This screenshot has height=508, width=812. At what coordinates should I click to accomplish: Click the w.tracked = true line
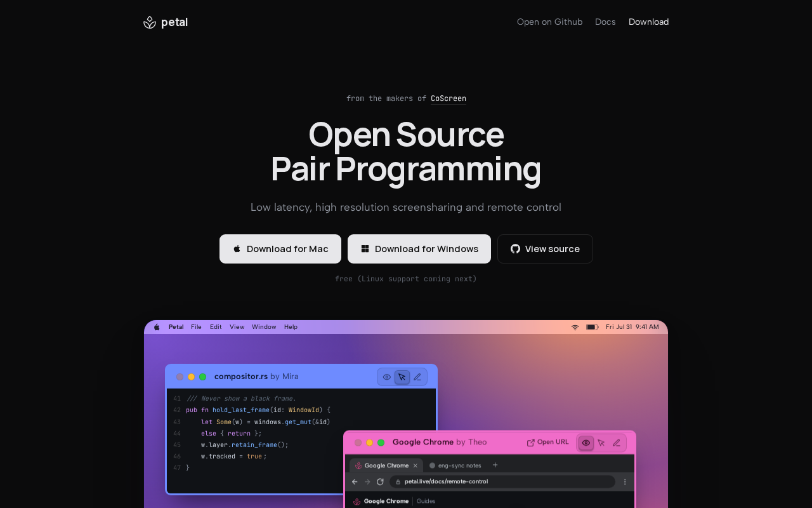(x=233, y=456)
